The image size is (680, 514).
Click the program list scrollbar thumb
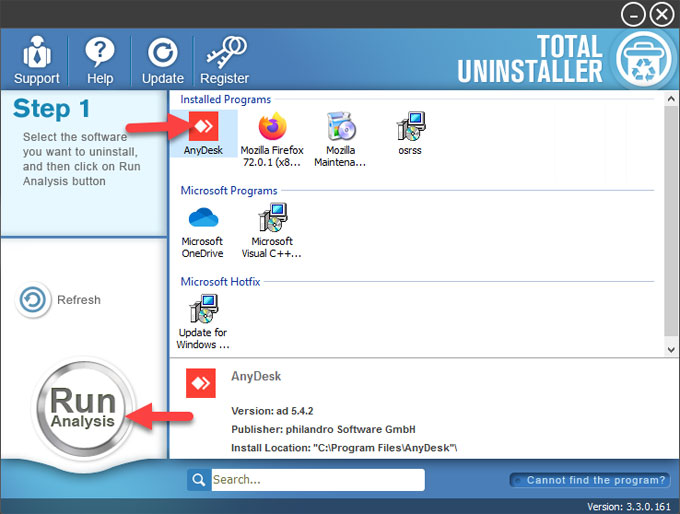[671, 220]
